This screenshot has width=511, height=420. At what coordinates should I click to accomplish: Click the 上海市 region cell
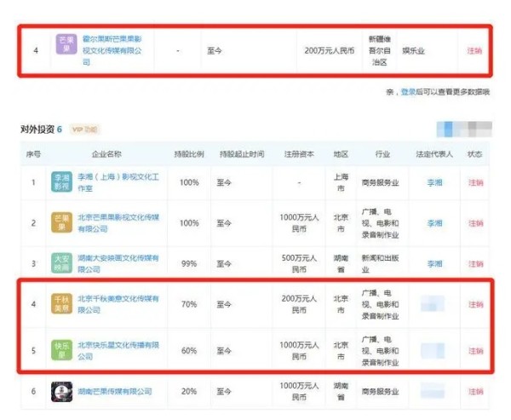341,182
